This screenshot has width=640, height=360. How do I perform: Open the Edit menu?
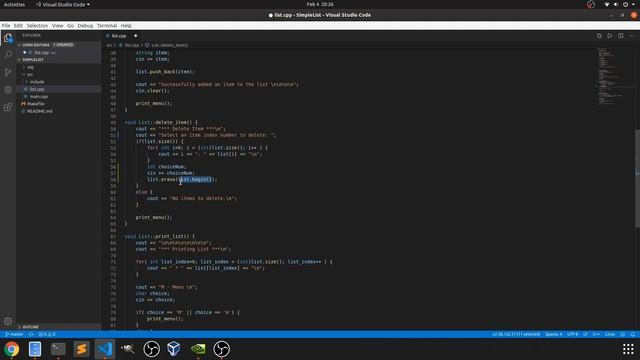[x=18, y=26]
